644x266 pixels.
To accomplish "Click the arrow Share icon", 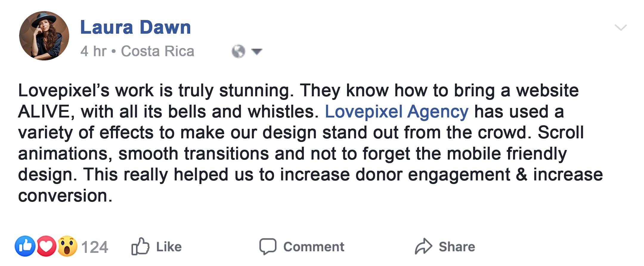I will (423, 247).
